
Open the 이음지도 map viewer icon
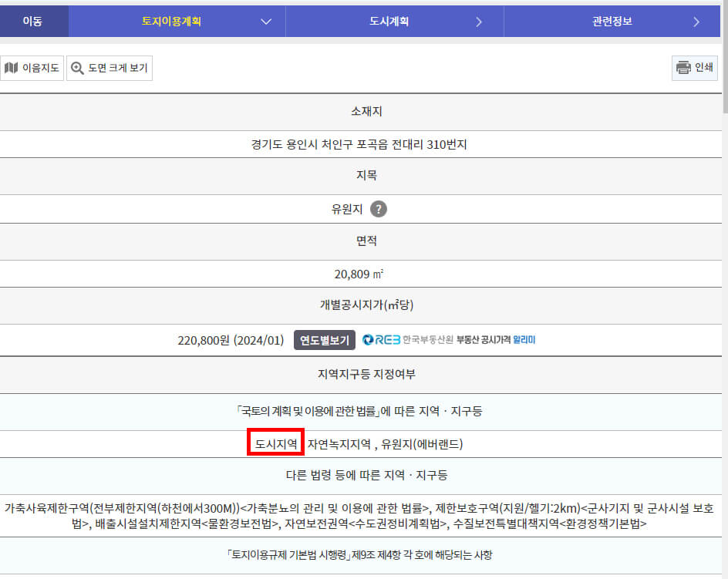tap(12, 68)
